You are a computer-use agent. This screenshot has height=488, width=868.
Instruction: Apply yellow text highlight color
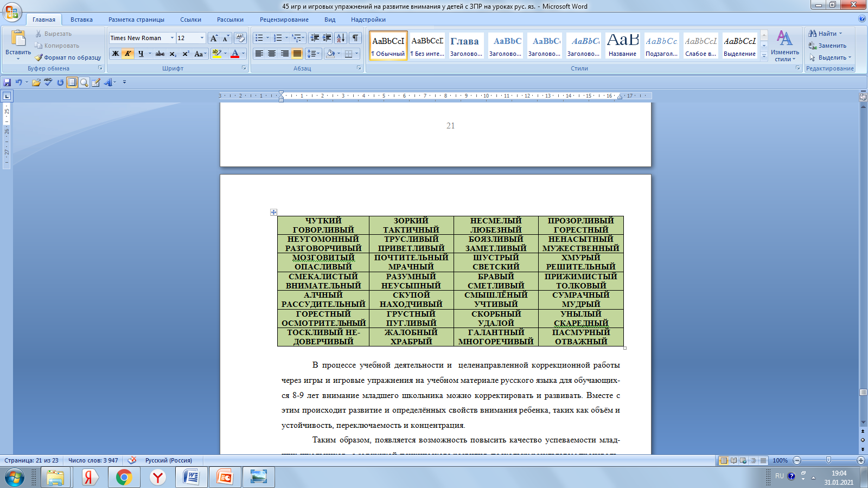[216, 54]
